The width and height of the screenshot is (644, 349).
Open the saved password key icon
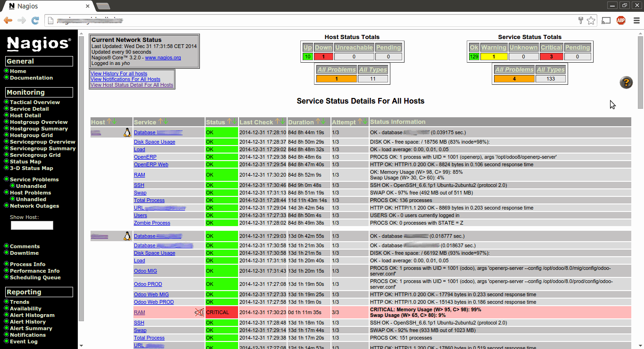tap(581, 20)
